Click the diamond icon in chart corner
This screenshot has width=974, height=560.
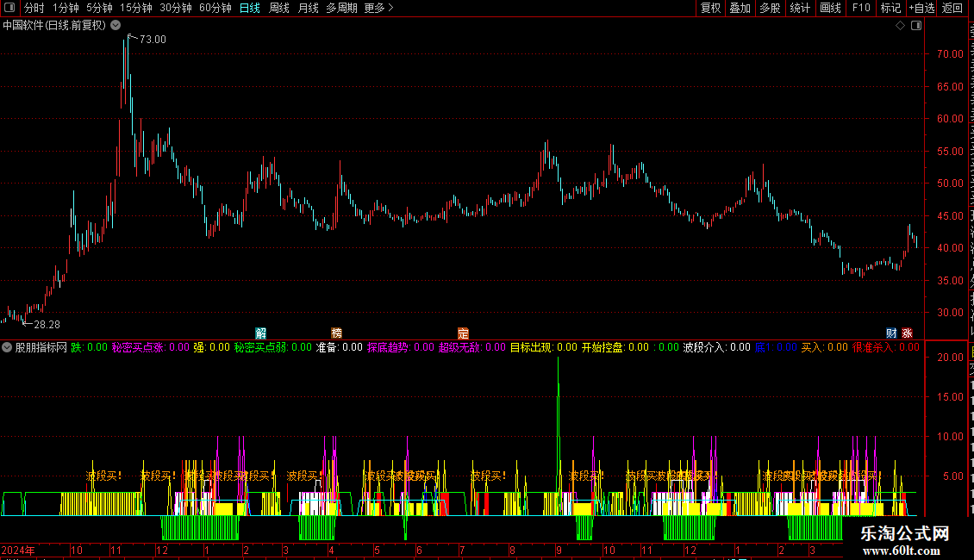pos(900,26)
